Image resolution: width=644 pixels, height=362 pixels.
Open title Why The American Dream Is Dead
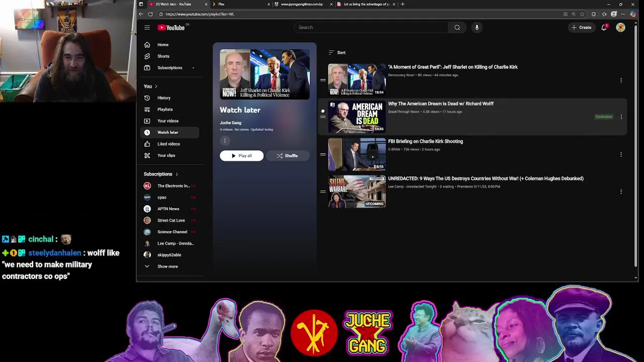[x=441, y=104]
